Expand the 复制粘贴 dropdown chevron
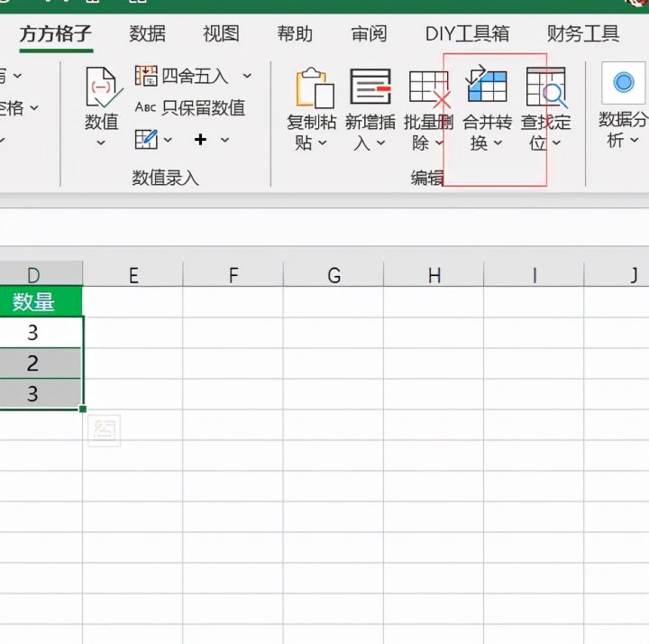 click(x=323, y=143)
